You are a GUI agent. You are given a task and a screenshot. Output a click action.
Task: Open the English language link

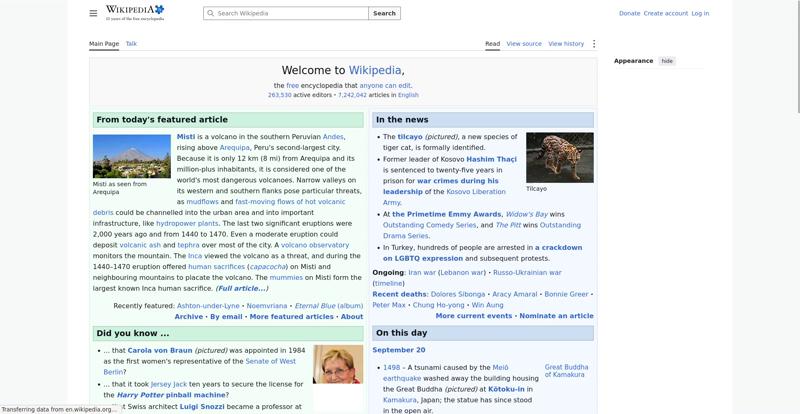coord(408,95)
